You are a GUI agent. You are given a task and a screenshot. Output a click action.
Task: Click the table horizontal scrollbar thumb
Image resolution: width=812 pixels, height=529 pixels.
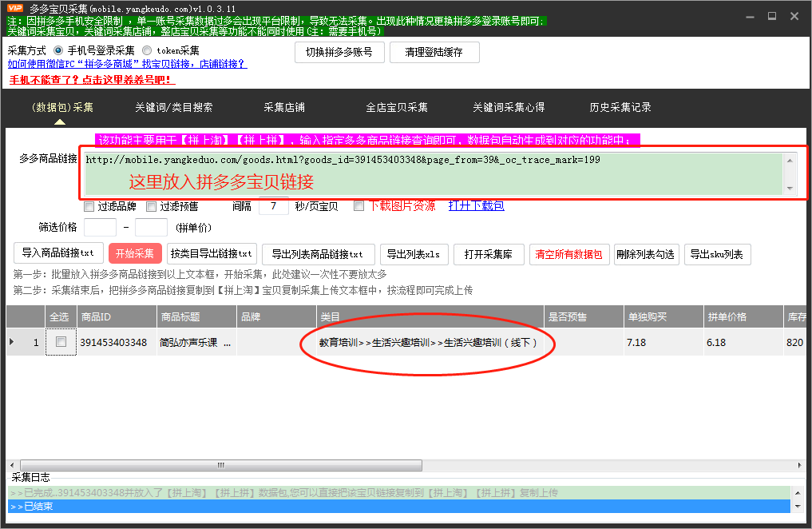221,465
